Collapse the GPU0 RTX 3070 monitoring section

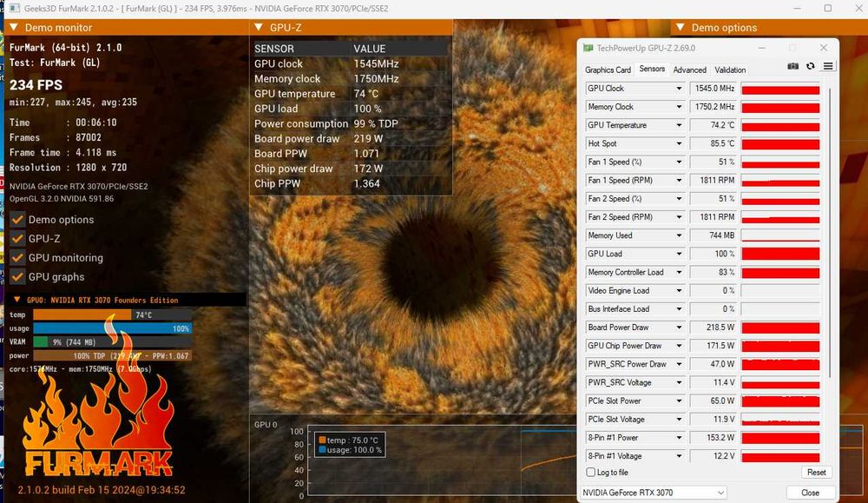pos(16,301)
